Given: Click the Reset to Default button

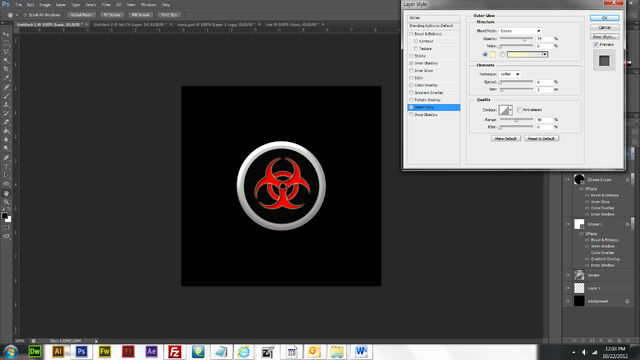Looking at the screenshot, I should (x=541, y=139).
